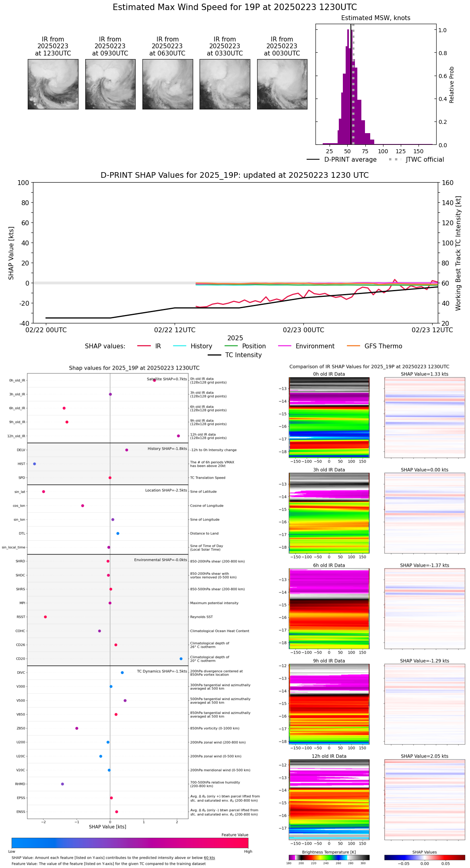Click the Brightness Temperature colorbar
The image size is (470, 868).
tap(329, 857)
